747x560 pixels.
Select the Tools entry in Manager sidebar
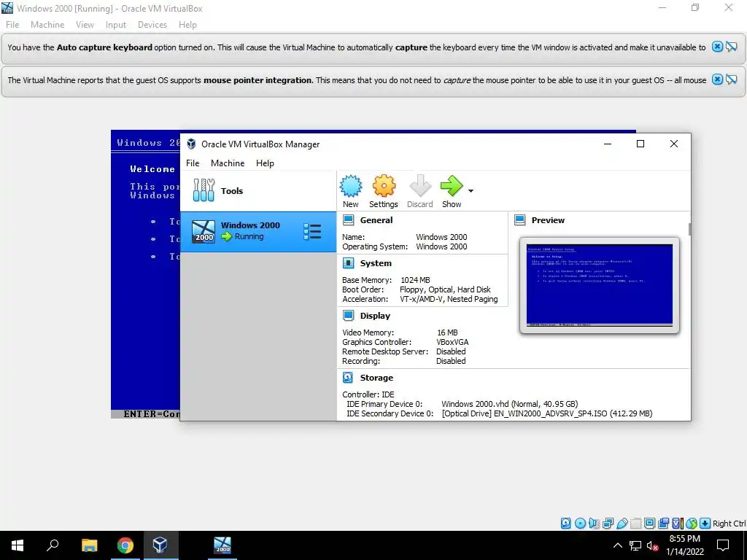click(x=258, y=190)
